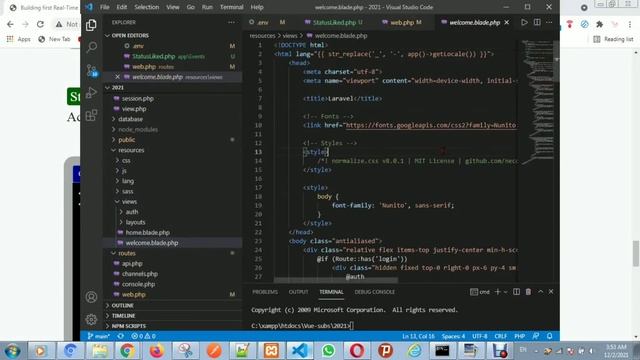Open the Help menu
Image resolution: width=640 pixels, height=360 pixels.
pos(257,7)
